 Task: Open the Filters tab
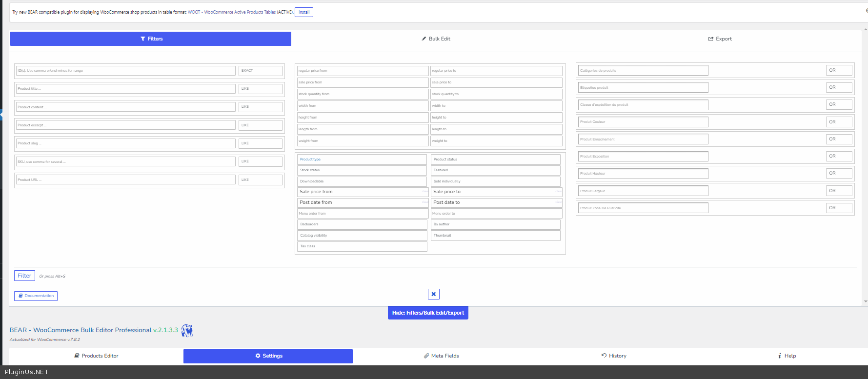(x=151, y=39)
